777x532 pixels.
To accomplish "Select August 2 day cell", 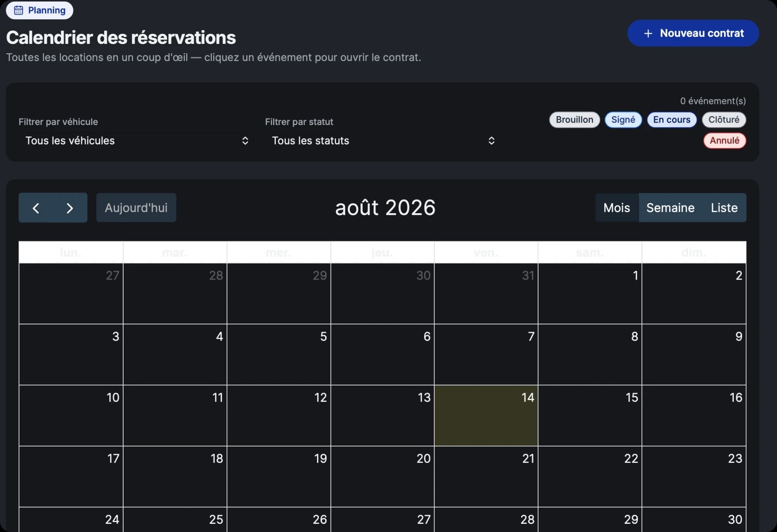I will (x=694, y=294).
